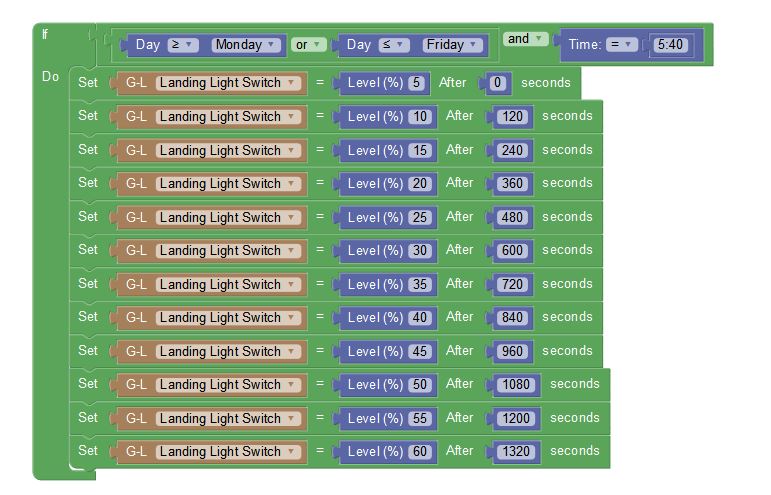Viewport: 771px width, 495px height.
Task: Click the Level (%) 25 value field
Action: pos(420,217)
